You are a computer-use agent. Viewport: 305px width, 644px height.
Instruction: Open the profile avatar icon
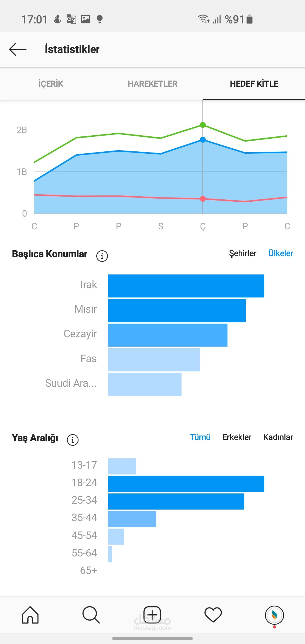274,615
